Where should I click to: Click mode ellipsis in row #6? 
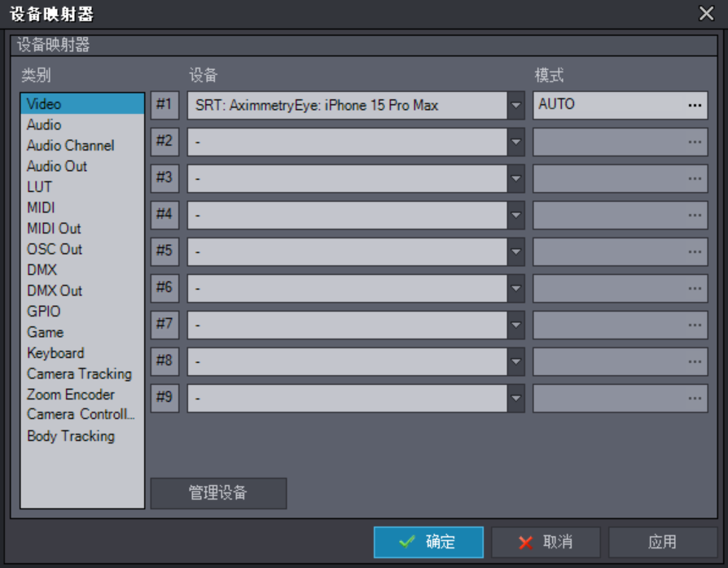click(695, 289)
